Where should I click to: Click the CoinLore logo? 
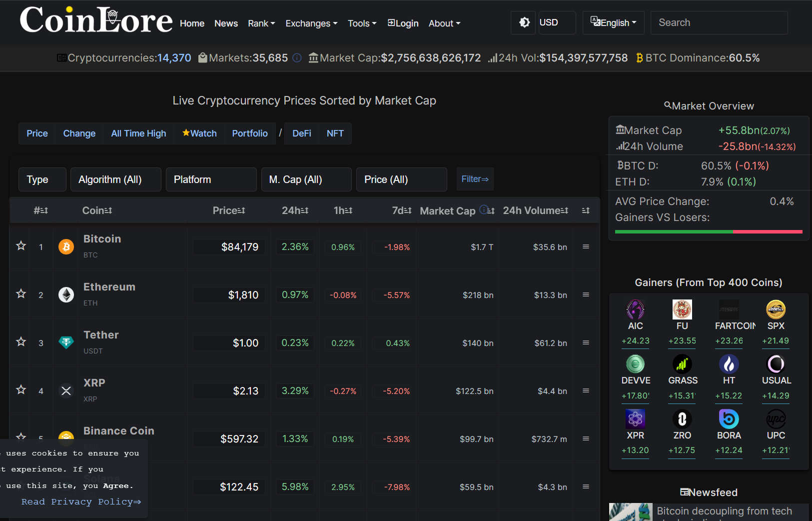(x=96, y=20)
